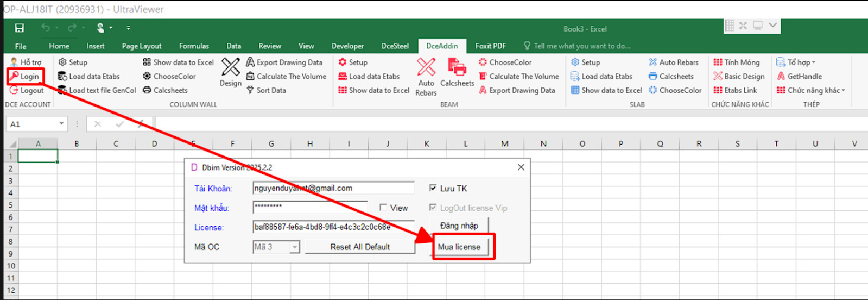Click Auto Rebars in Beam group
Viewport: 868px width, 300px height.
[426, 77]
